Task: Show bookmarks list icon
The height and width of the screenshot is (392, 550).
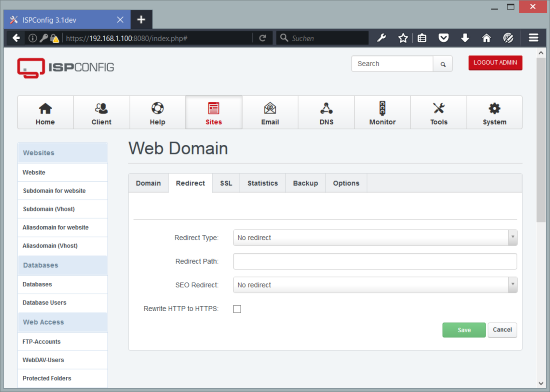Action: click(422, 38)
